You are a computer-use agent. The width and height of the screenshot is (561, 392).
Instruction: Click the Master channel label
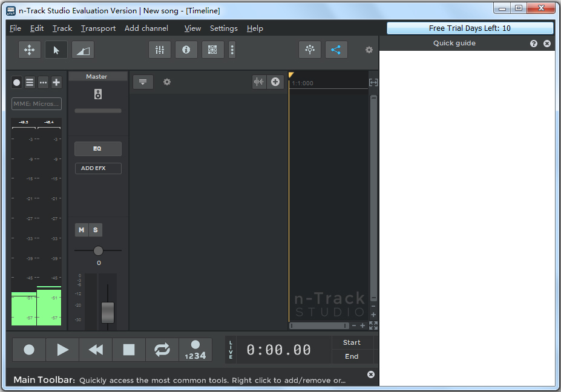click(97, 77)
